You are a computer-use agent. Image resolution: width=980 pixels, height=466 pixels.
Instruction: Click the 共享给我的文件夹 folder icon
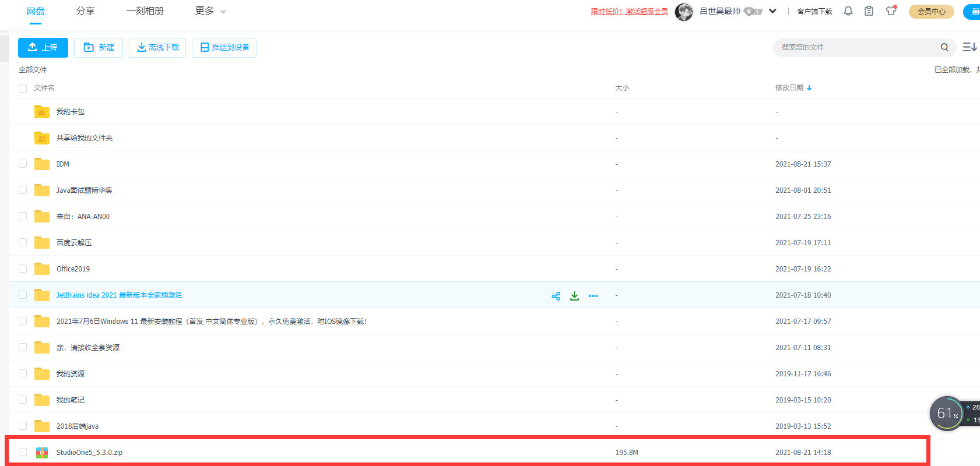pos(42,137)
